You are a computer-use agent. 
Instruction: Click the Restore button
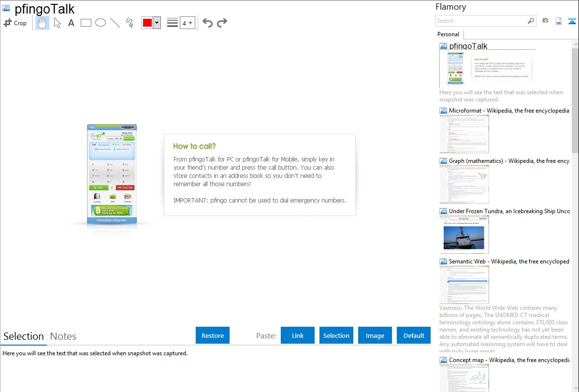click(x=213, y=335)
